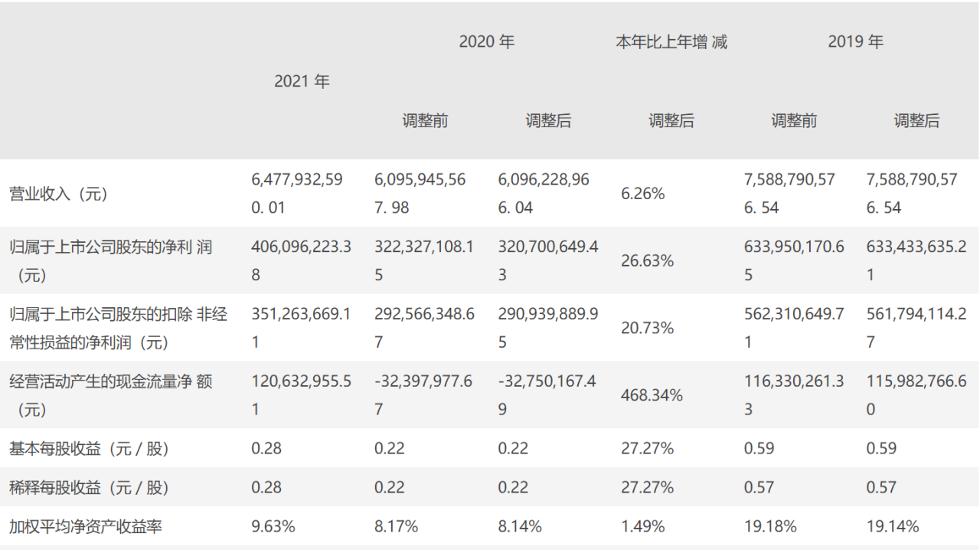Select the value 120,632,955.51
This screenshot has width=980, height=550.
[301, 395]
